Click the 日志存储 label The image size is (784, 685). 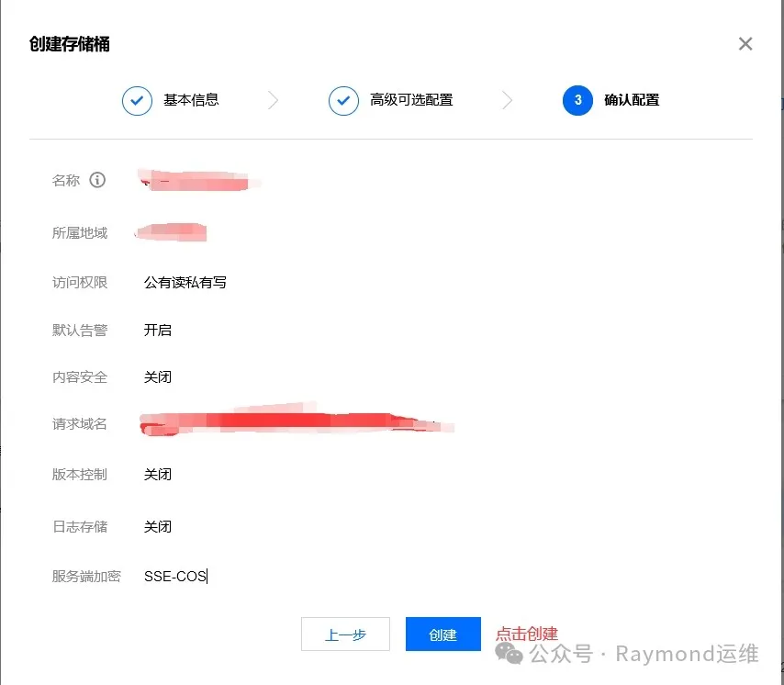click(x=80, y=526)
